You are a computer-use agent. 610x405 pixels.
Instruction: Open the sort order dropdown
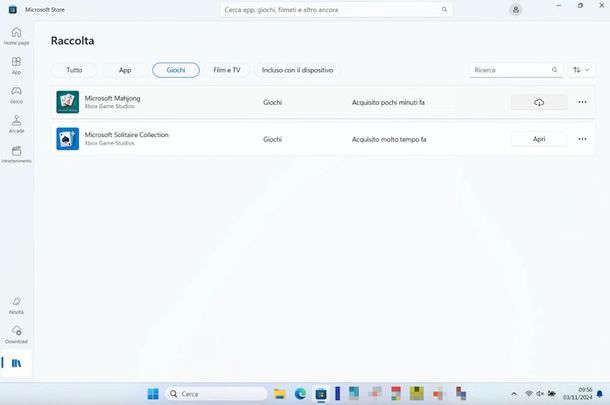tap(581, 70)
